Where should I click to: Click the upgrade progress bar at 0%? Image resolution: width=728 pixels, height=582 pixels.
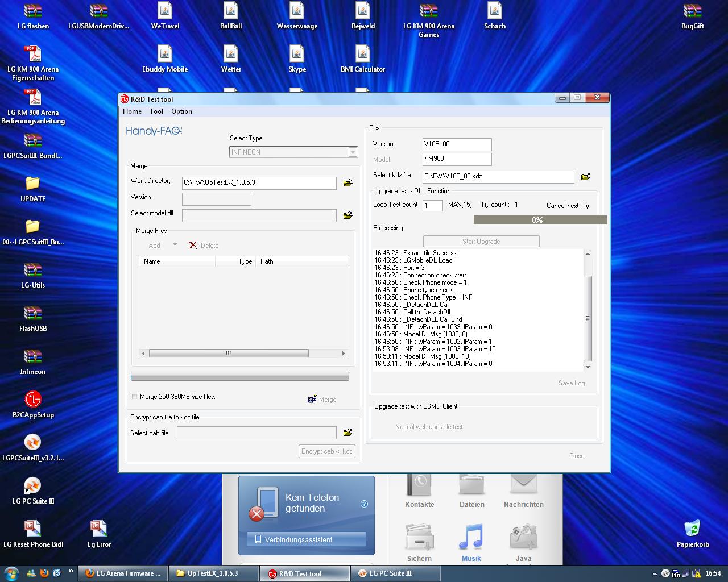[x=540, y=220]
